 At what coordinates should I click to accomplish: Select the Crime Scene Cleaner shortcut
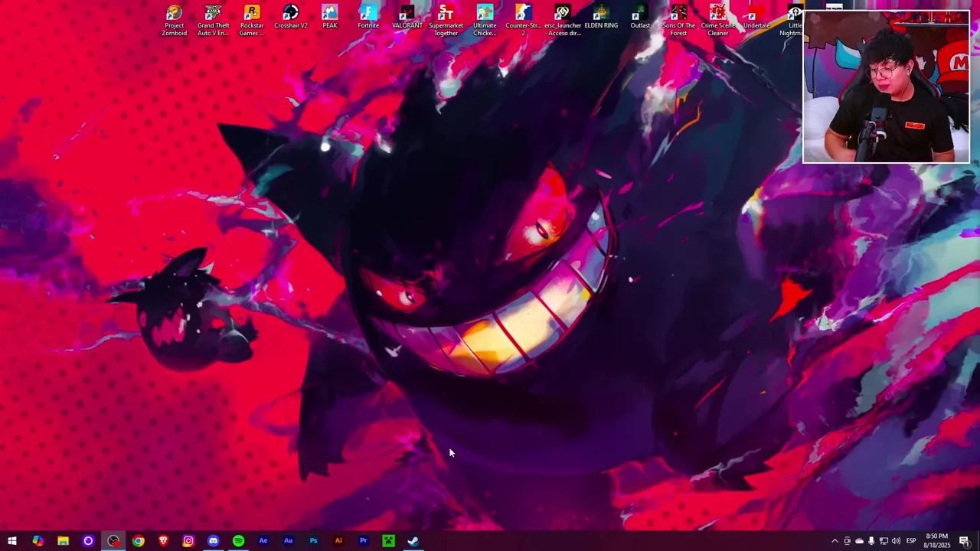(x=717, y=21)
